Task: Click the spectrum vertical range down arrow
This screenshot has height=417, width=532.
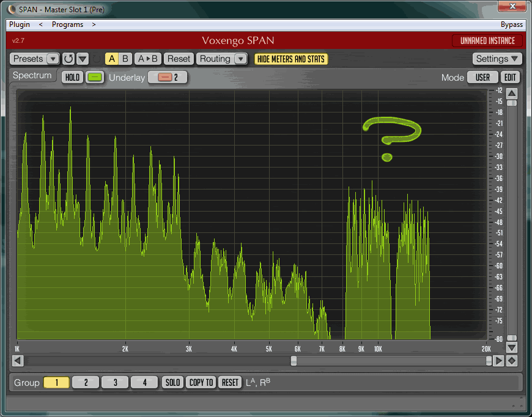Action: [512, 347]
